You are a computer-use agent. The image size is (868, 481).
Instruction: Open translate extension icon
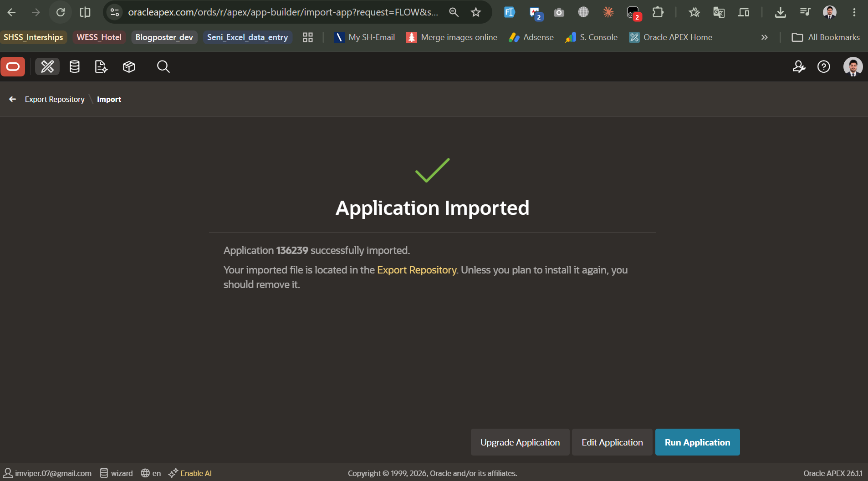point(719,12)
